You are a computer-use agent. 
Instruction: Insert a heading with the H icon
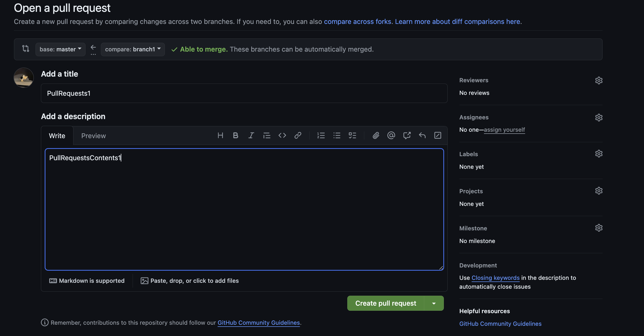point(220,135)
